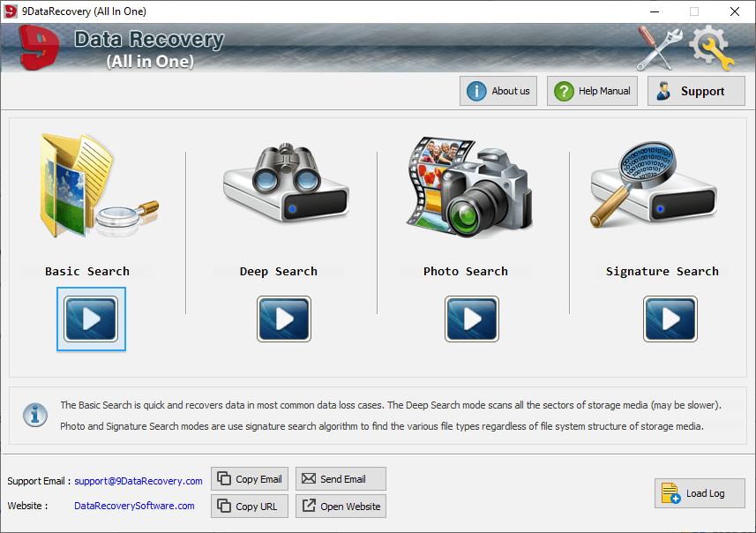Click the Data Recovery banner title text
This screenshot has height=533, width=756.
[149, 39]
